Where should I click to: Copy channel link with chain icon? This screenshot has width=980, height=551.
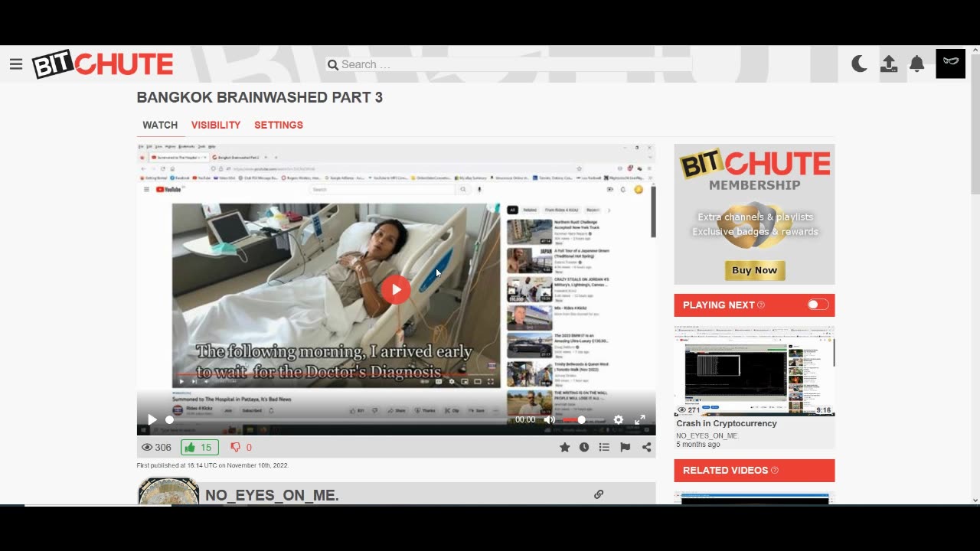pos(599,494)
